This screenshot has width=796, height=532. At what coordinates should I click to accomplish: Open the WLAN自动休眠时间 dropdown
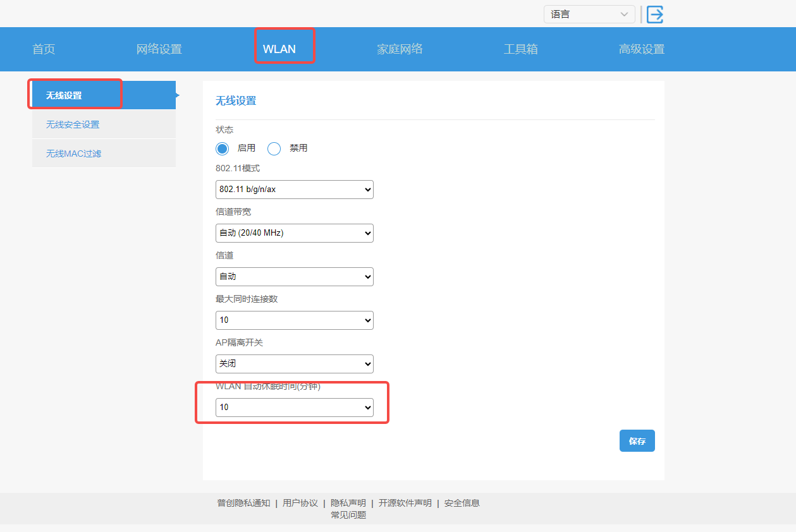pyautogui.click(x=294, y=408)
